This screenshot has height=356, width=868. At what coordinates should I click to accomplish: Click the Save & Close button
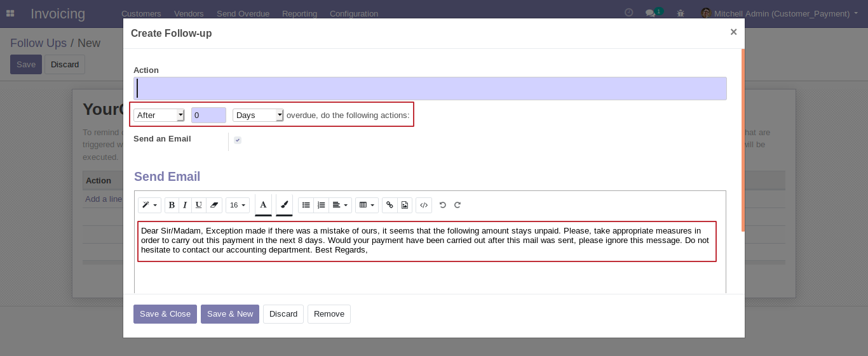point(165,314)
